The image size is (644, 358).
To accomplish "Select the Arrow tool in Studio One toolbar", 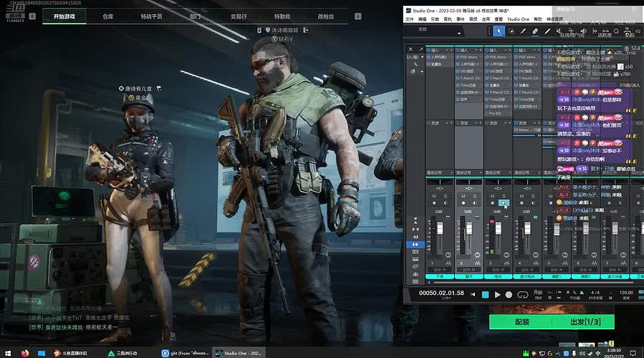I will tap(499, 32).
